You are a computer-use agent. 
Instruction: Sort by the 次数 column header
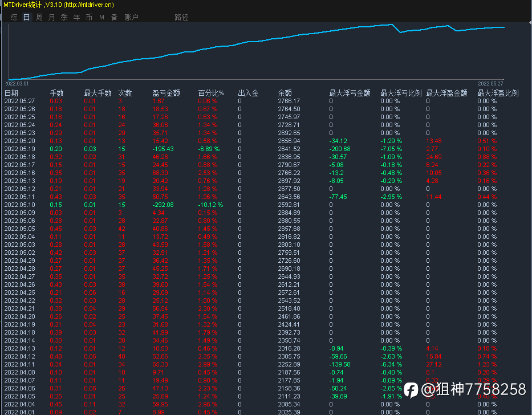125,93
